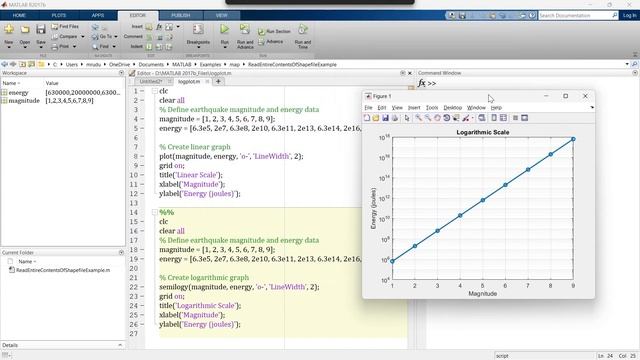Viewport: 640px width, 360px height.
Task: Click the Hide Plot Tools icon in Figure 1
Action: point(516,118)
